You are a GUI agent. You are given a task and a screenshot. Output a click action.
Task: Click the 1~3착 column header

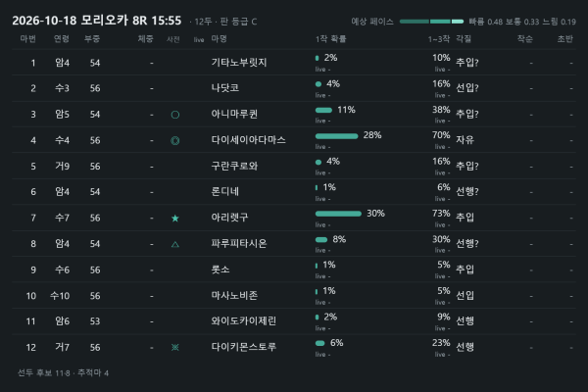(439, 39)
